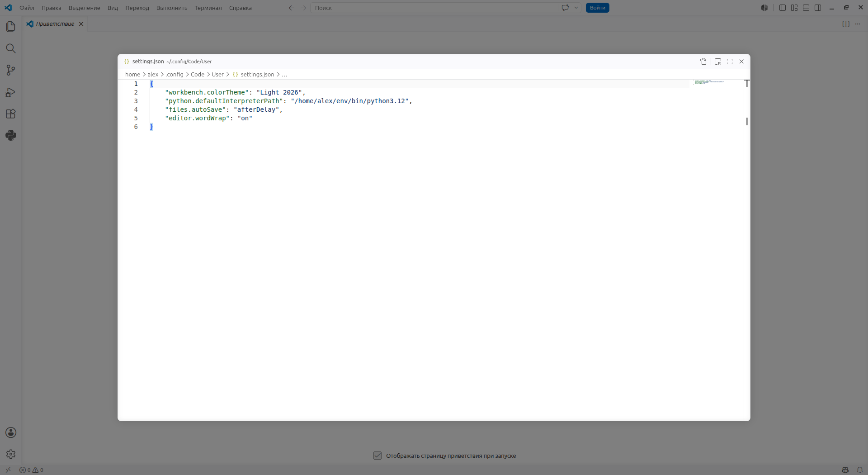Image resolution: width=868 pixels, height=475 pixels.
Task: Close the Приветствие tab
Action: click(x=81, y=24)
